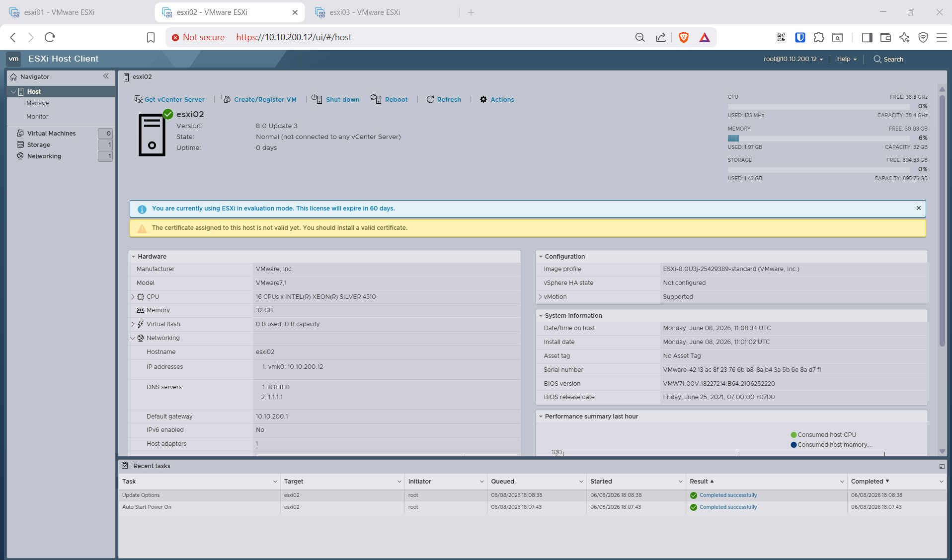Viewport: 952px width, 560px height.
Task: Close the esxi02 browser tab
Action: (x=295, y=12)
